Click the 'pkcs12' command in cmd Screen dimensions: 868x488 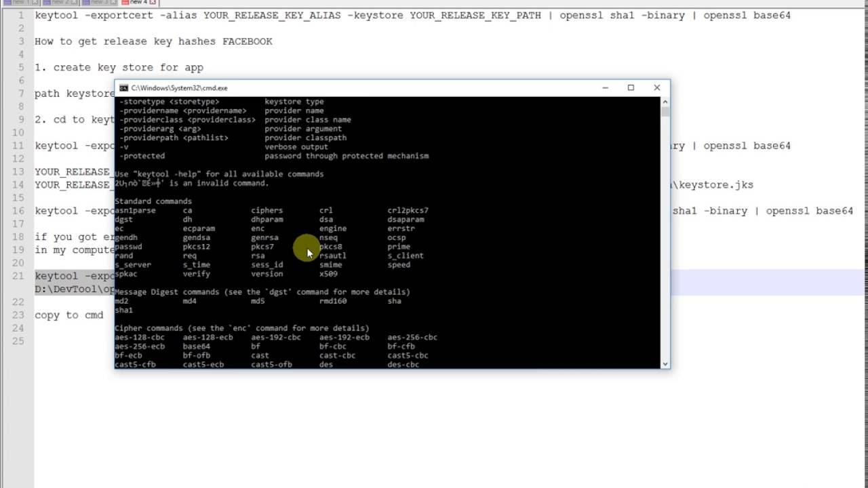197,247
